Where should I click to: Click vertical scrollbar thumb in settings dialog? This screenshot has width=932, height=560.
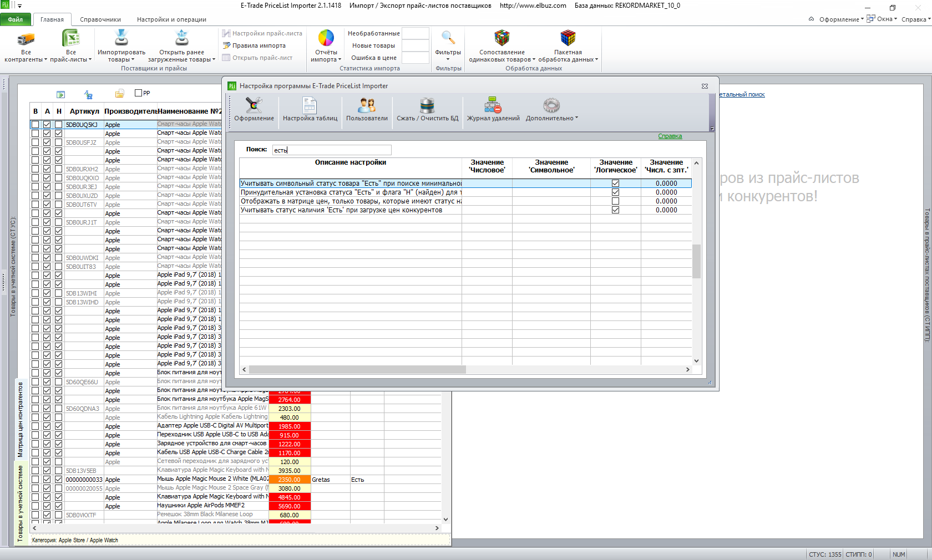(x=696, y=261)
